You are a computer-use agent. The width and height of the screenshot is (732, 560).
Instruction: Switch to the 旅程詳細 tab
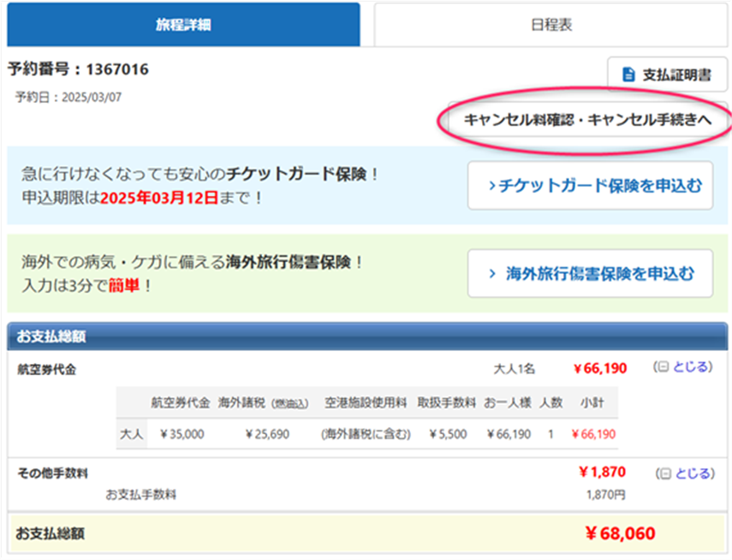coord(183,24)
